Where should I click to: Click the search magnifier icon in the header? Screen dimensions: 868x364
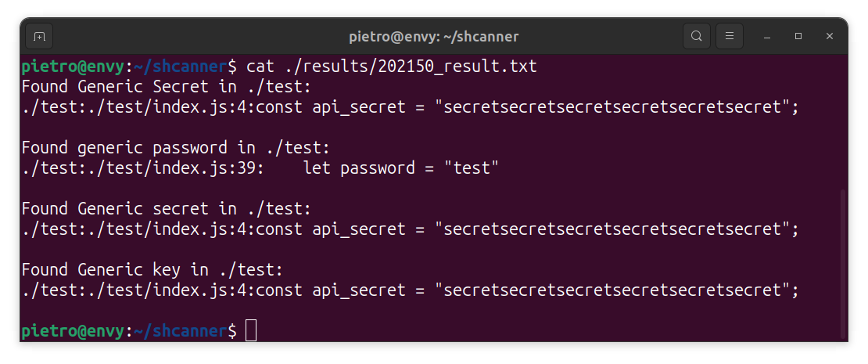coord(696,36)
